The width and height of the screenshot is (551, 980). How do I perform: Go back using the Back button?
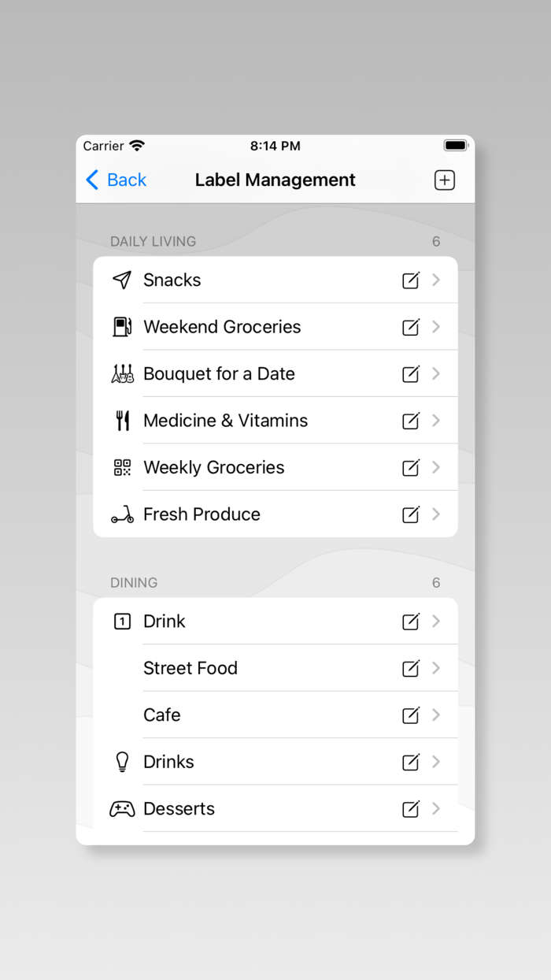pos(115,180)
